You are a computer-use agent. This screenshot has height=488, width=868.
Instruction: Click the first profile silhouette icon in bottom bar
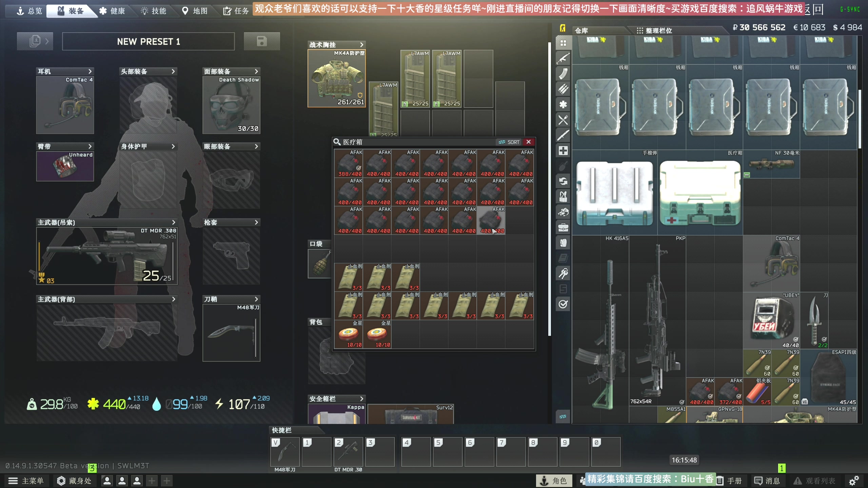[107, 481]
